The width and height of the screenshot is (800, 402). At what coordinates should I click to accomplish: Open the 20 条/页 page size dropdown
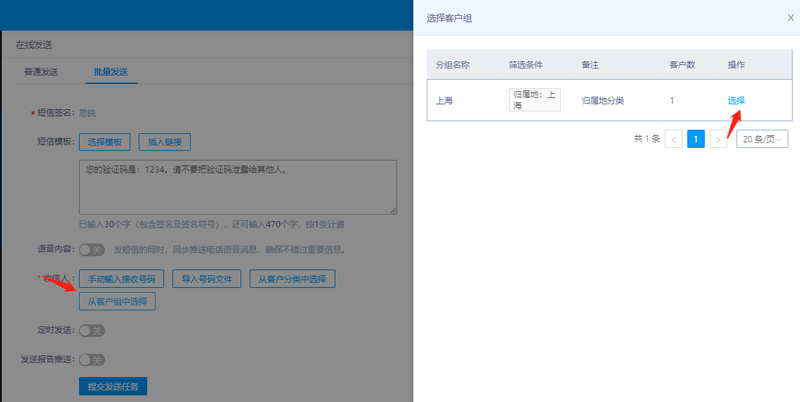point(762,139)
